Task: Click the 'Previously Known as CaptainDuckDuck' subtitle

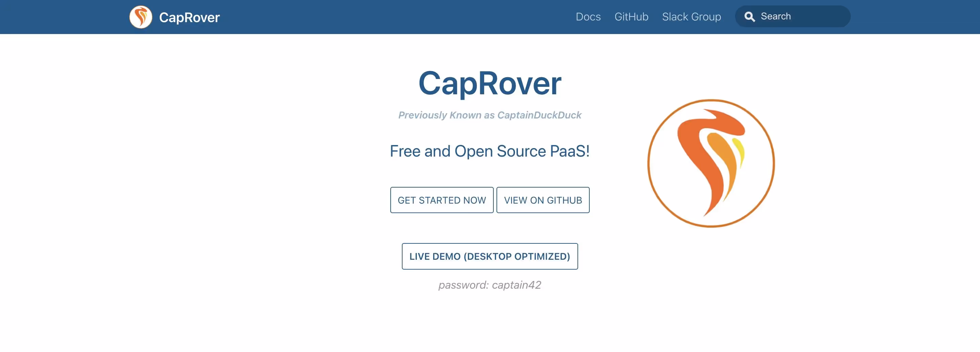Action: pos(490,114)
